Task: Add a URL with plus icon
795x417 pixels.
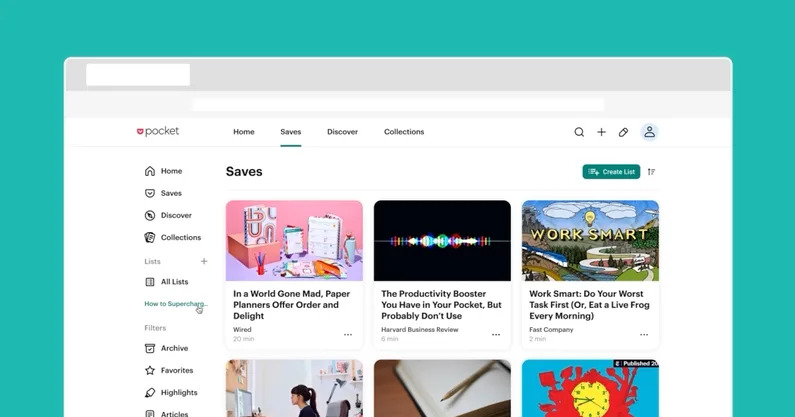Action: [601, 132]
